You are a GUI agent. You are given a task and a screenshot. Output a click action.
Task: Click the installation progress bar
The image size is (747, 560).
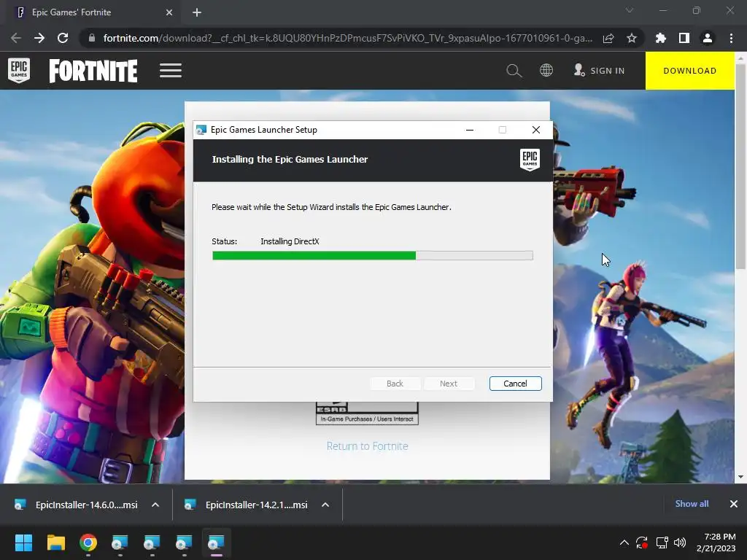pos(373,256)
